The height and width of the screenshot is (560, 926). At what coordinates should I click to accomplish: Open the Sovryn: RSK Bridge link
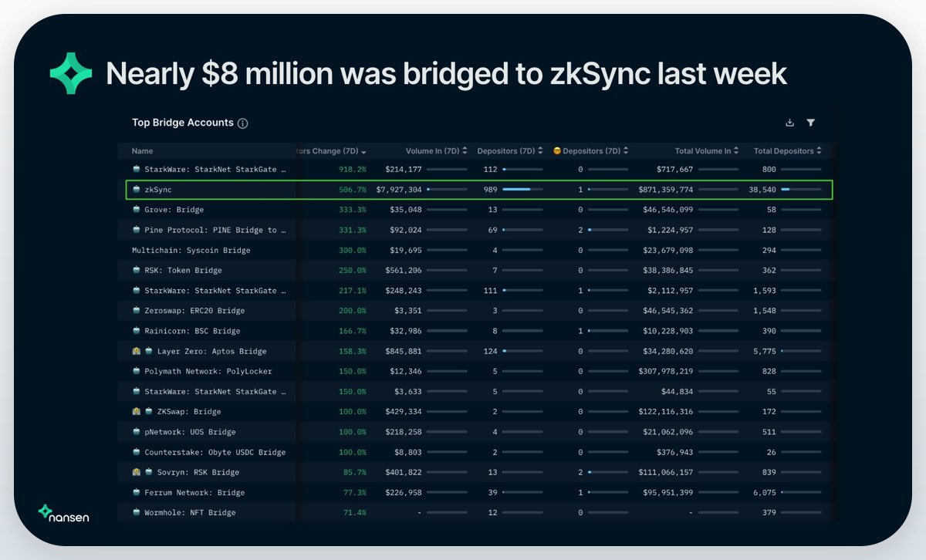(x=198, y=472)
